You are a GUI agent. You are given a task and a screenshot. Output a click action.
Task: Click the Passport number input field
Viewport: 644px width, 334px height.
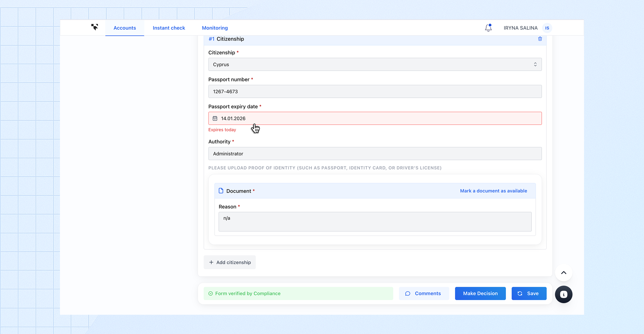coord(375,91)
